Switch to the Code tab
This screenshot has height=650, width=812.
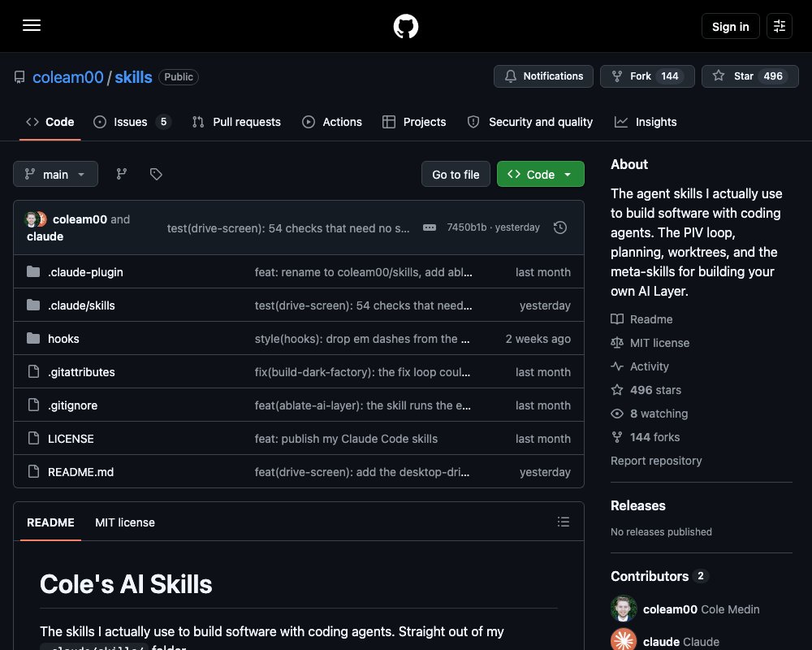50,122
